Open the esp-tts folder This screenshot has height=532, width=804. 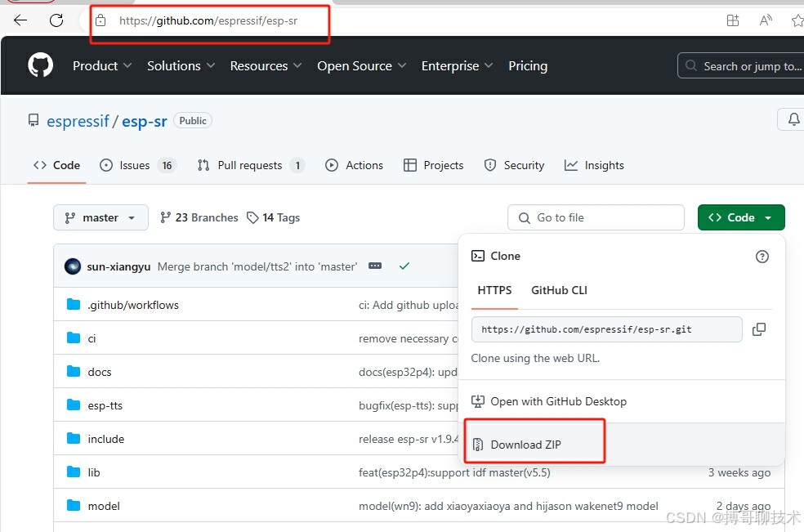coord(105,405)
